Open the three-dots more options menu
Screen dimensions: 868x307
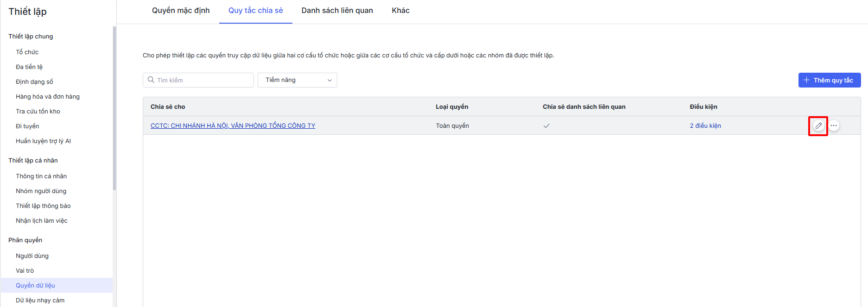834,125
